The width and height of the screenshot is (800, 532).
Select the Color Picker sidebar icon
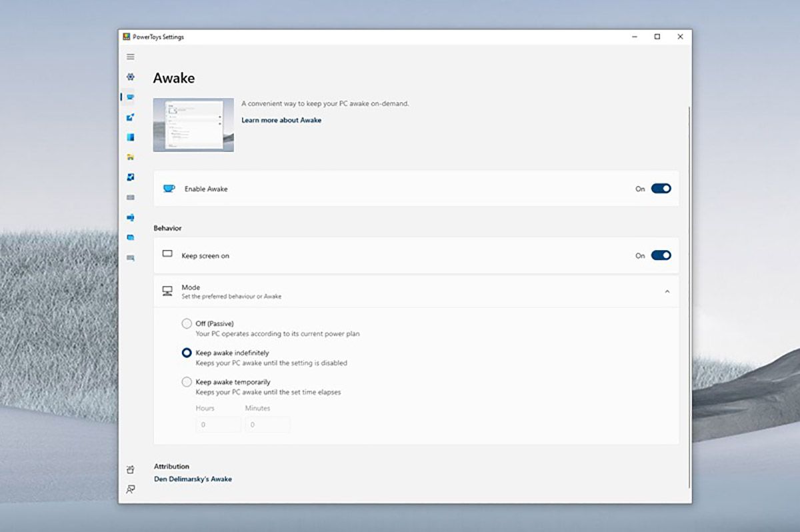131,117
